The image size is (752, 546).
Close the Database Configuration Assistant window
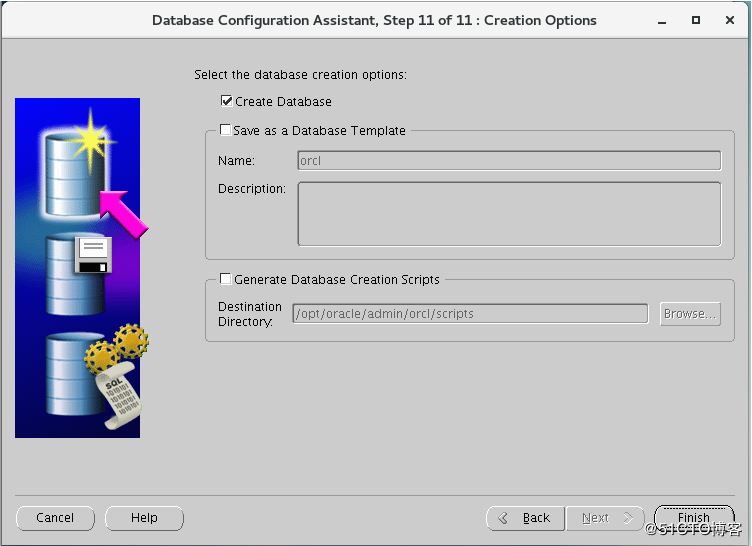729,20
